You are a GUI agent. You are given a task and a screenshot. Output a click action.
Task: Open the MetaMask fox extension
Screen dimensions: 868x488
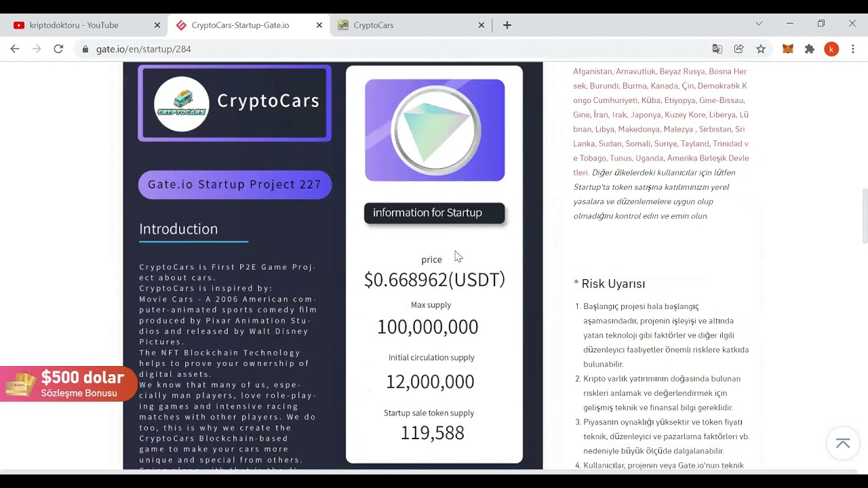[788, 49]
